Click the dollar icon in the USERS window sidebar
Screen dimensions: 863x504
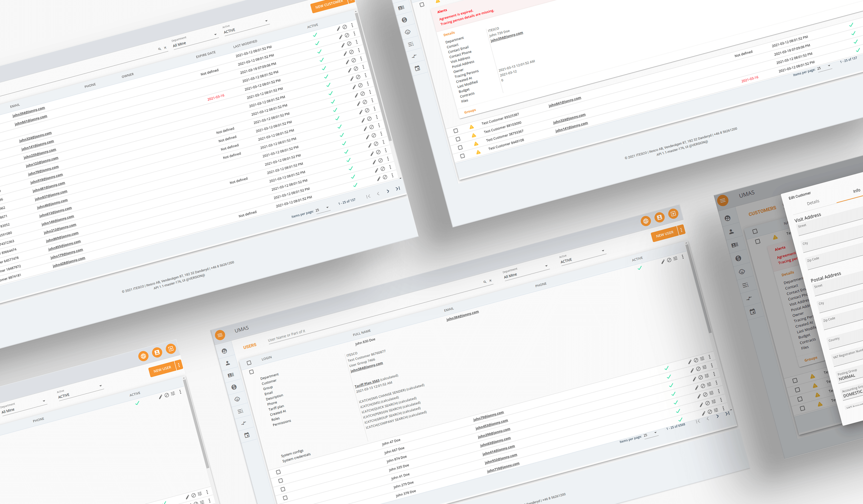(x=234, y=387)
